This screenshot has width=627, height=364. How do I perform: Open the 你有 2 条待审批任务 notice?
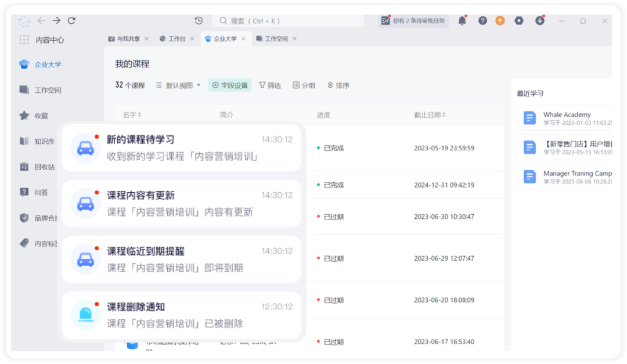[413, 21]
